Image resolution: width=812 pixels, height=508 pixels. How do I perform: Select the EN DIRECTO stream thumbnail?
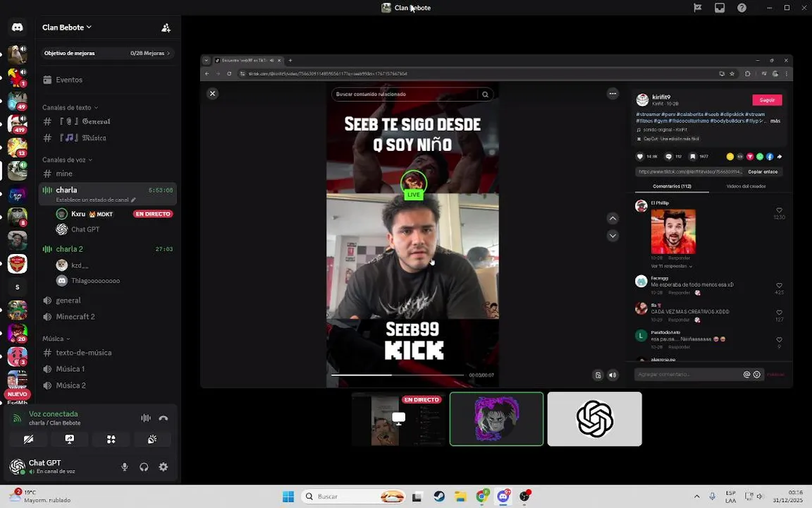tap(398, 419)
